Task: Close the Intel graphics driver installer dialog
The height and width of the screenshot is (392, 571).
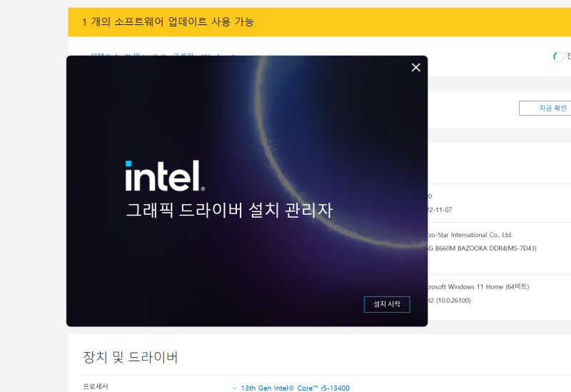Action: click(416, 67)
